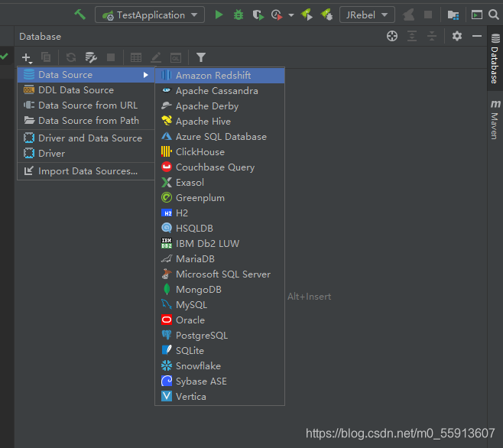Select Vertica data source

[x=219, y=397]
